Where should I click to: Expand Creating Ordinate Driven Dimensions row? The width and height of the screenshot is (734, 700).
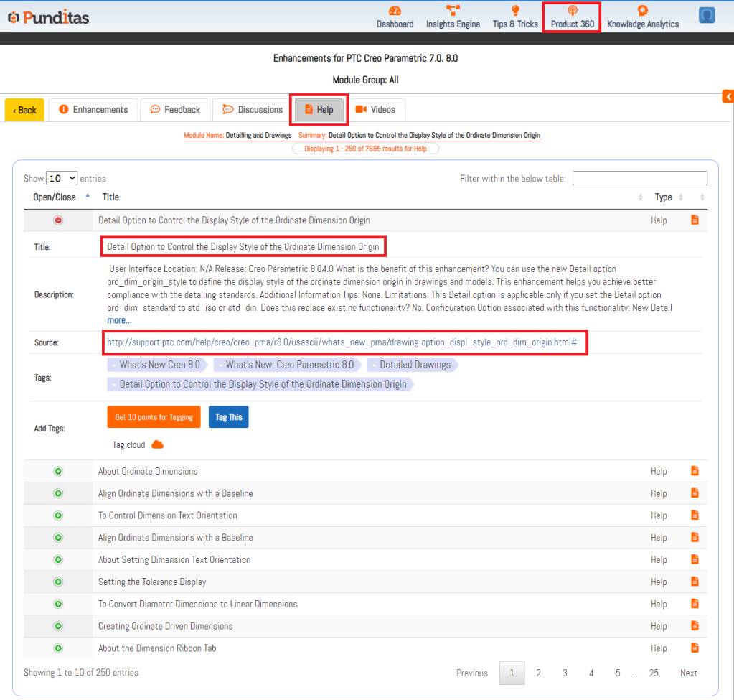coord(59,626)
